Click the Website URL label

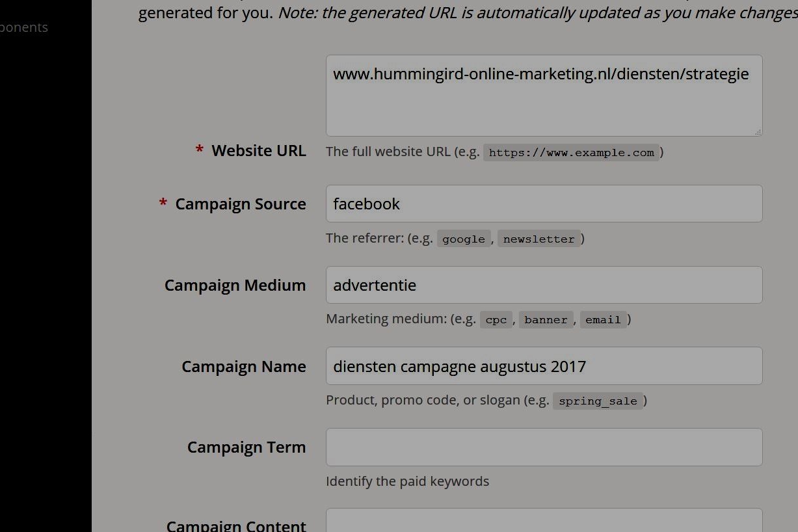point(258,151)
